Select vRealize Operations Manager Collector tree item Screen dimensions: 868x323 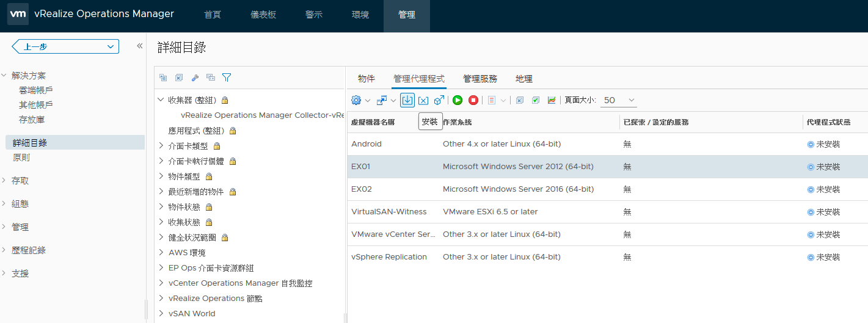point(263,115)
